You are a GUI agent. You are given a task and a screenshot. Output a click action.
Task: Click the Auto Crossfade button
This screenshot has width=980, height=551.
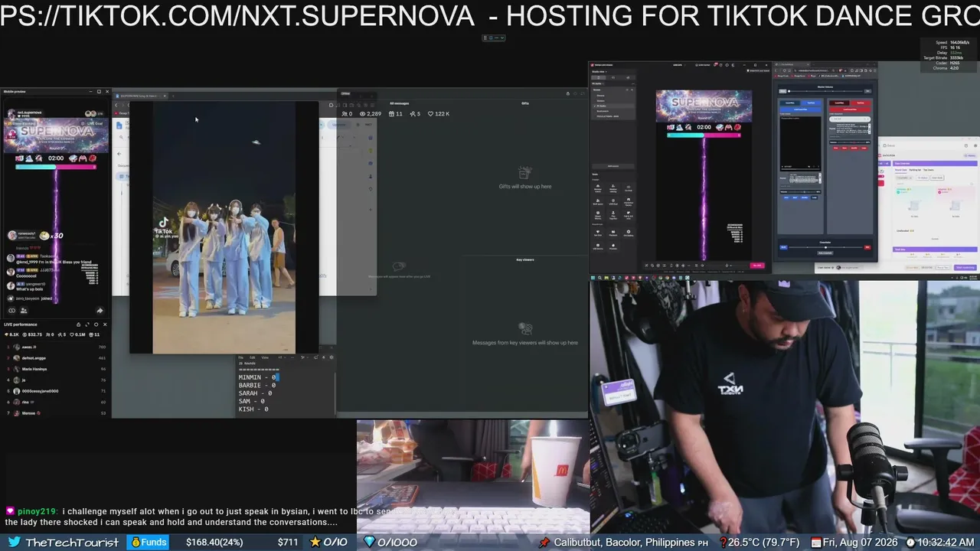point(825,253)
